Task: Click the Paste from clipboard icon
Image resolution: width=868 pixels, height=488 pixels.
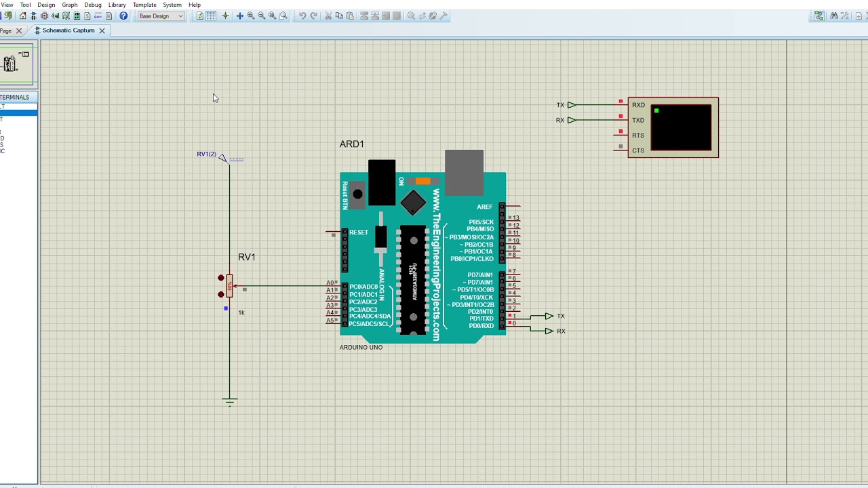Action: [x=350, y=16]
